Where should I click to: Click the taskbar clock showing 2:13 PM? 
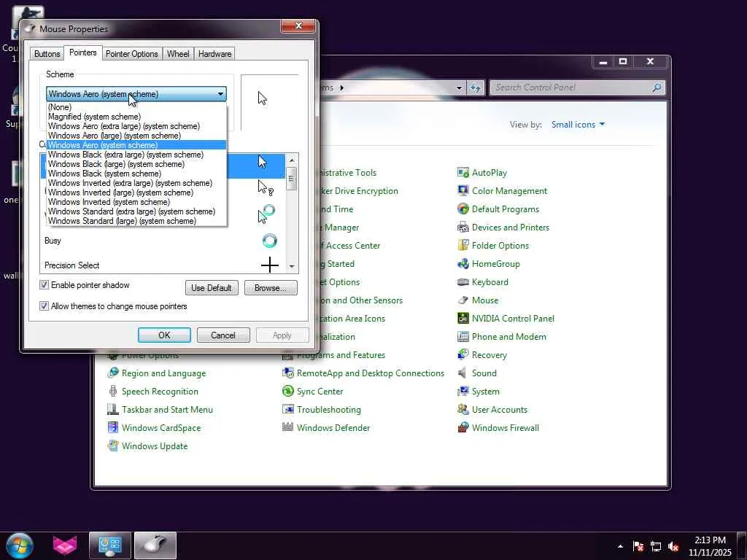point(710,546)
